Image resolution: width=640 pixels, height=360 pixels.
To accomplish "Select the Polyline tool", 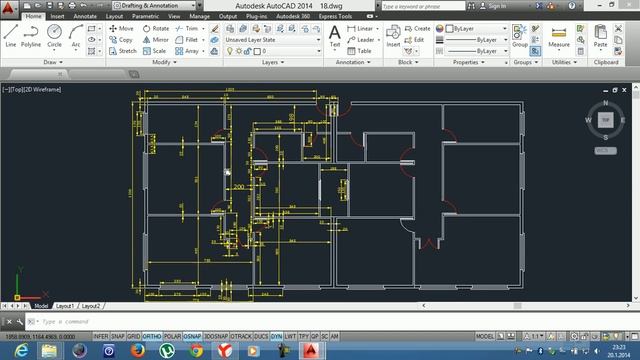I will [x=31, y=36].
